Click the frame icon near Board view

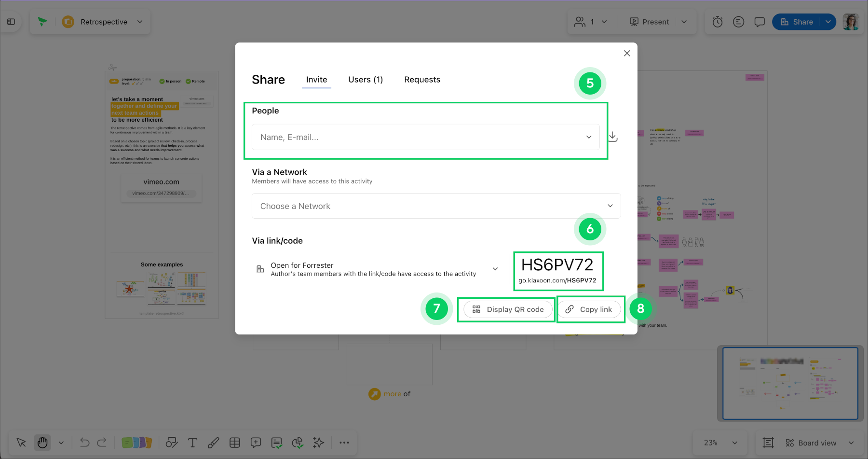point(768,443)
